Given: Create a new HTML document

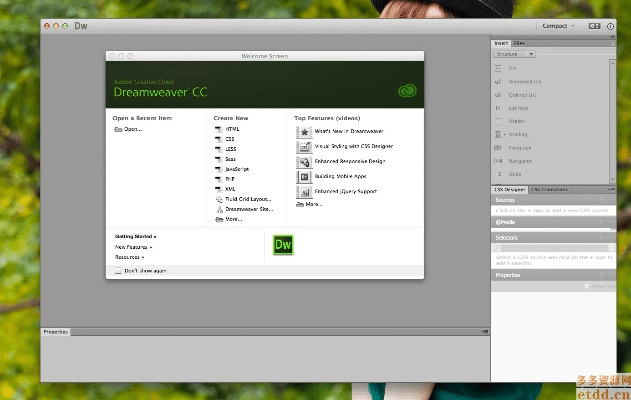Looking at the screenshot, I should click(x=232, y=129).
